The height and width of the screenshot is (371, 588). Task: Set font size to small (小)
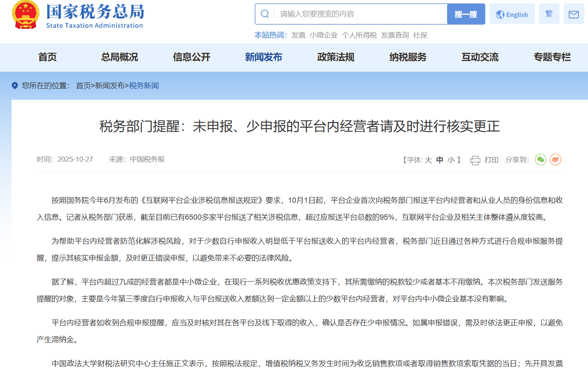pos(451,160)
